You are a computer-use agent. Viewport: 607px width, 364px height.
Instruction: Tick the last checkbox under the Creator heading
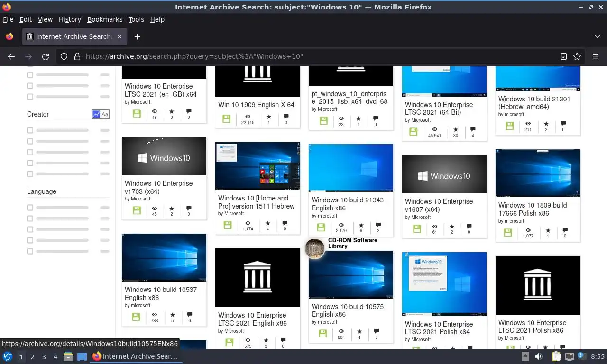point(30,173)
